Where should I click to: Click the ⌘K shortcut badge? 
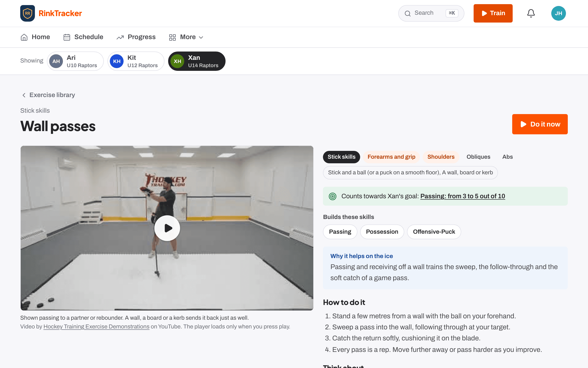(452, 13)
